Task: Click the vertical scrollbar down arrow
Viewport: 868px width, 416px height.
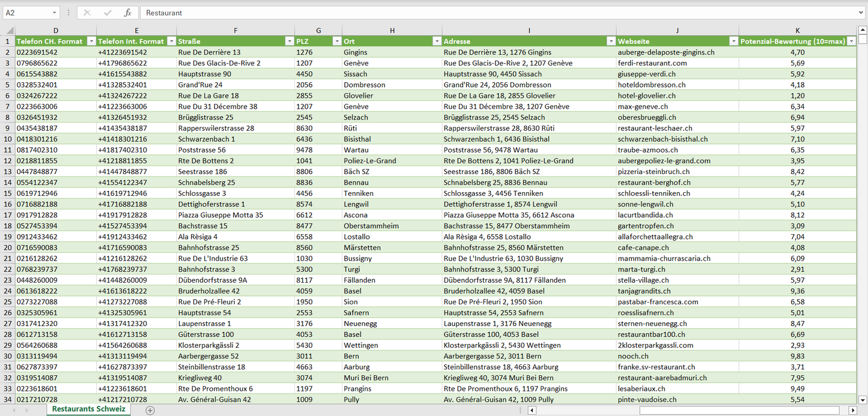Action: pyautogui.click(x=863, y=399)
